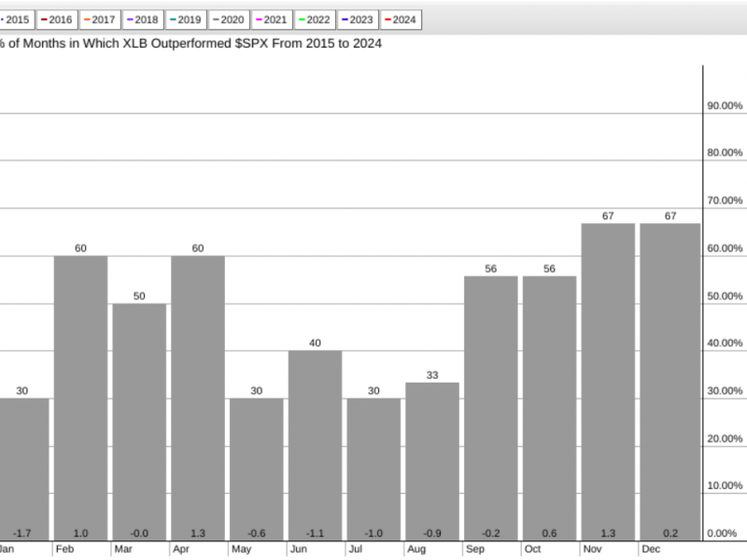This screenshot has height=560, width=747.
Task: Click the Jun month axis label
Action: pos(298,549)
